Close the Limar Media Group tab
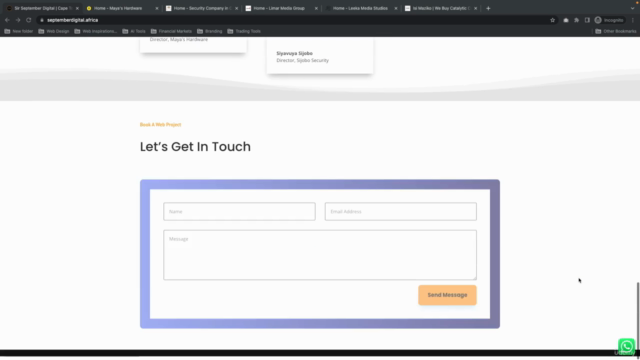Viewport: 640px width, 360px height. (x=316, y=8)
